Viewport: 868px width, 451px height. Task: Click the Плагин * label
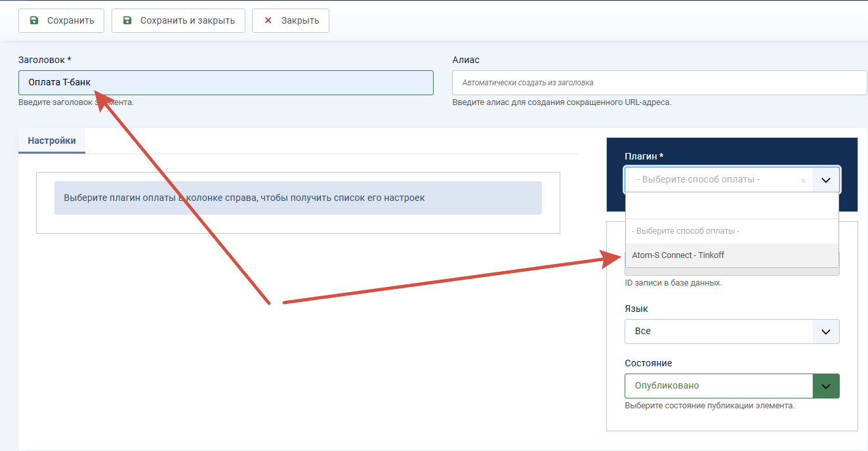[x=644, y=156]
